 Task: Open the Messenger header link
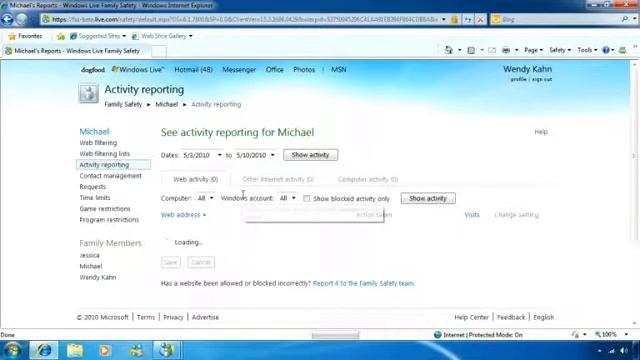[239, 70]
